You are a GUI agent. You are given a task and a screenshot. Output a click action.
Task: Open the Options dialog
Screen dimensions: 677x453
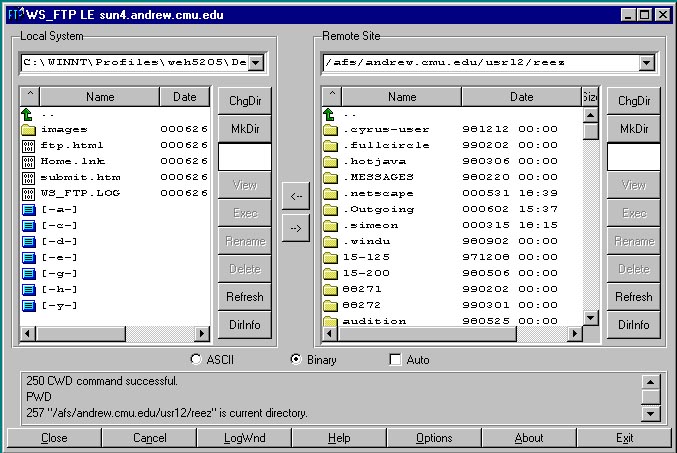click(x=434, y=438)
